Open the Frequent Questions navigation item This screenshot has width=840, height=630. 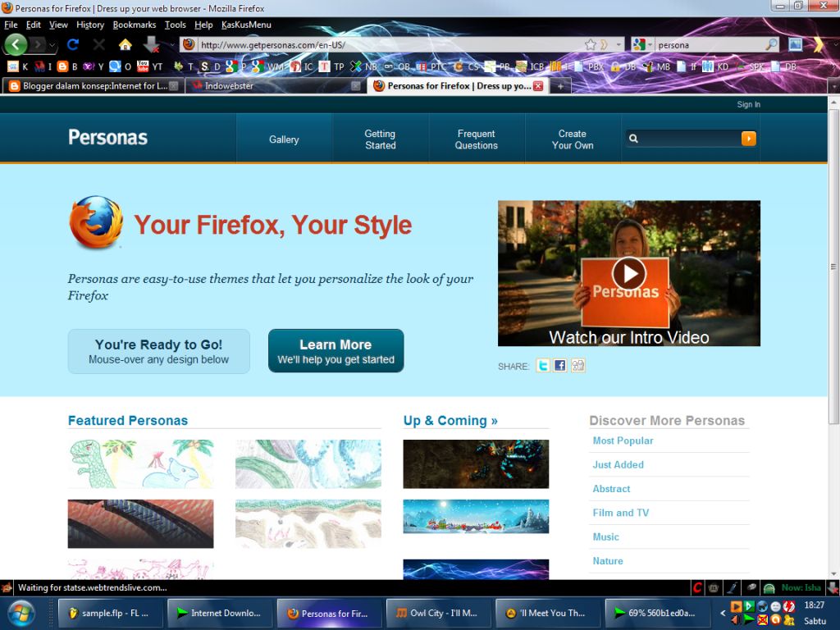coord(477,139)
